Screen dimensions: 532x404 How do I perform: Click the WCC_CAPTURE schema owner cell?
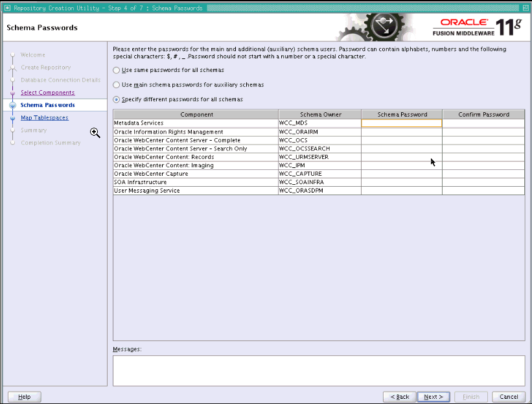coord(320,174)
